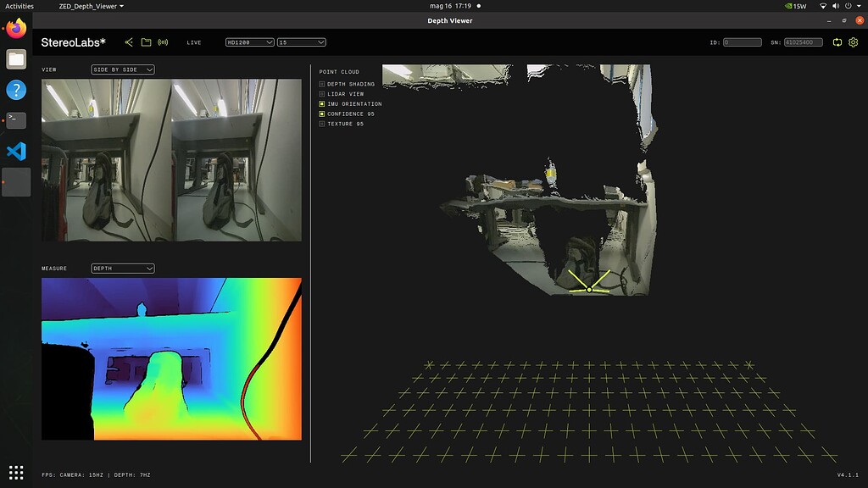Change the MEASURE mode using the DEPTH dropdown

click(121, 268)
